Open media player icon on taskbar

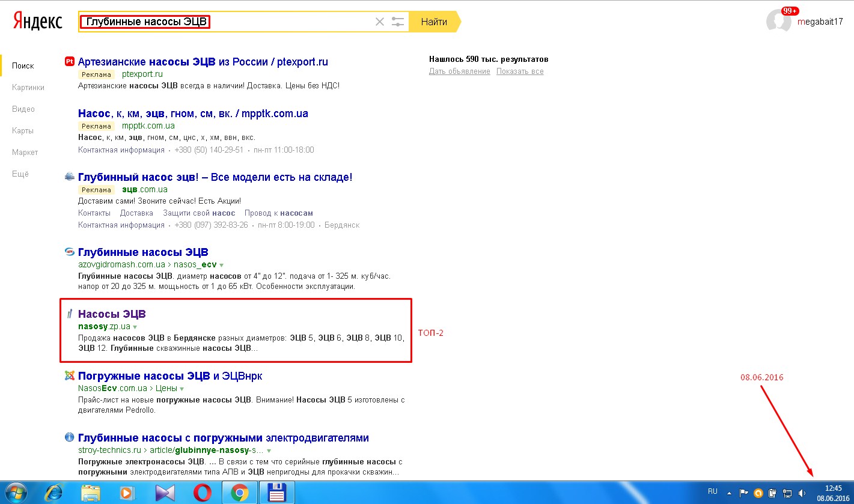pyautogui.click(x=127, y=493)
